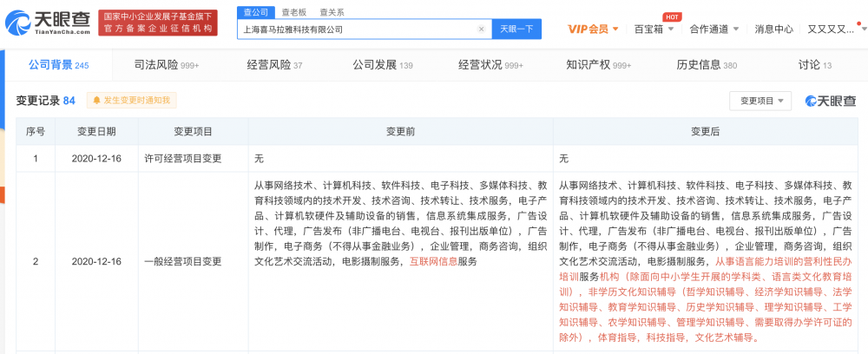Viewport: 868px width, 354px height.
Task: Click highlighted 互联网信息 text in 变更前
Action: (433, 261)
